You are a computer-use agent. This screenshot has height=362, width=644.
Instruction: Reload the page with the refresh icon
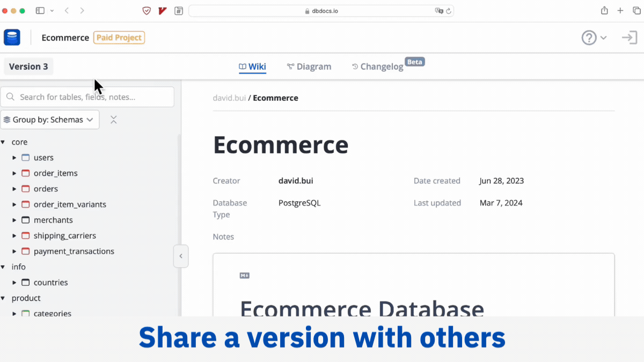click(449, 11)
